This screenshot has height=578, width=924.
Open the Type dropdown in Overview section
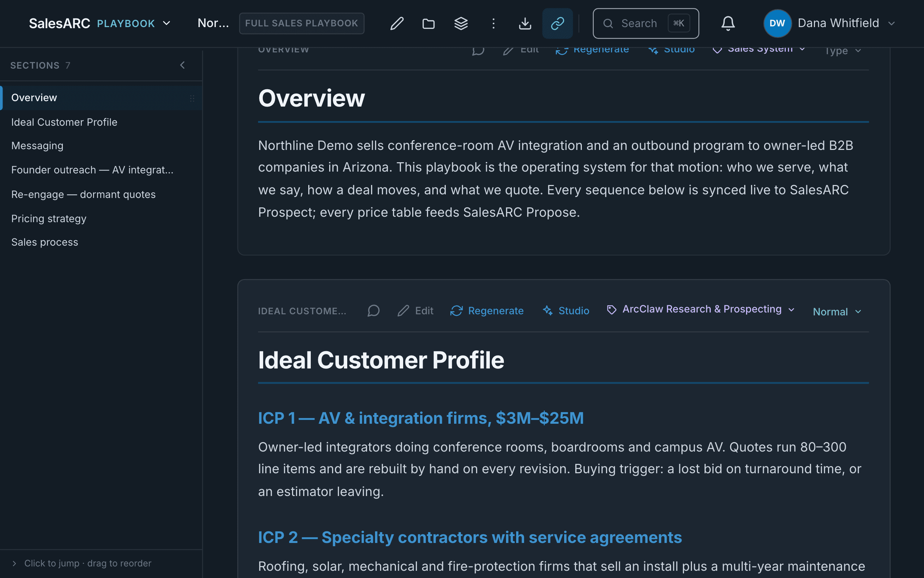843,51
